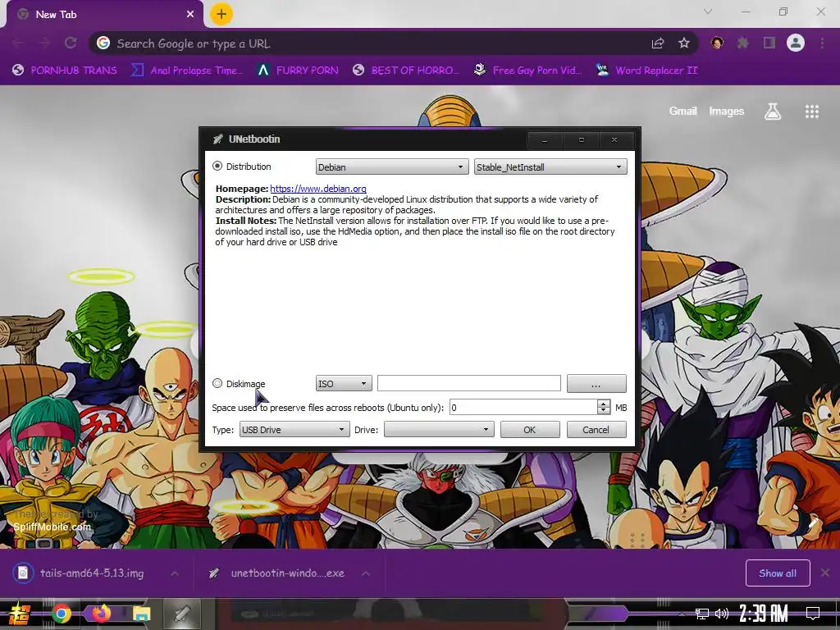Close the downloads bar
This screenshot has height=630, width=840.
tap(825, 573)
